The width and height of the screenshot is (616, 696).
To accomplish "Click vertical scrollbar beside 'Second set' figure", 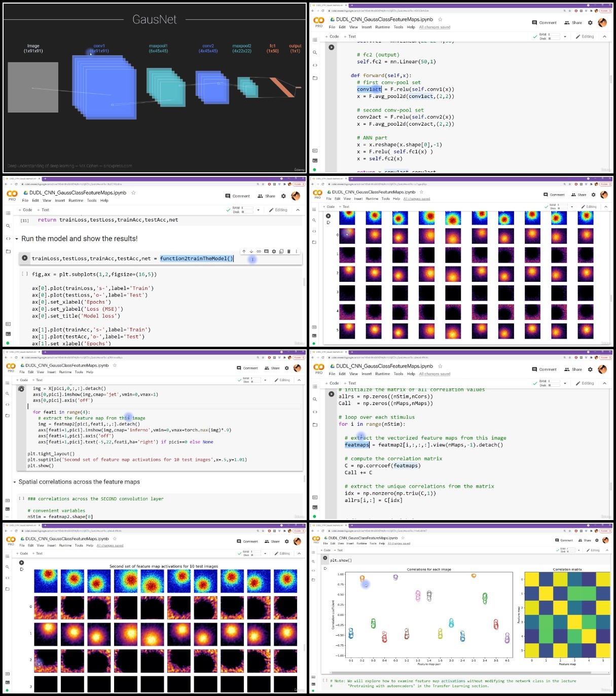I will point(304,647).
